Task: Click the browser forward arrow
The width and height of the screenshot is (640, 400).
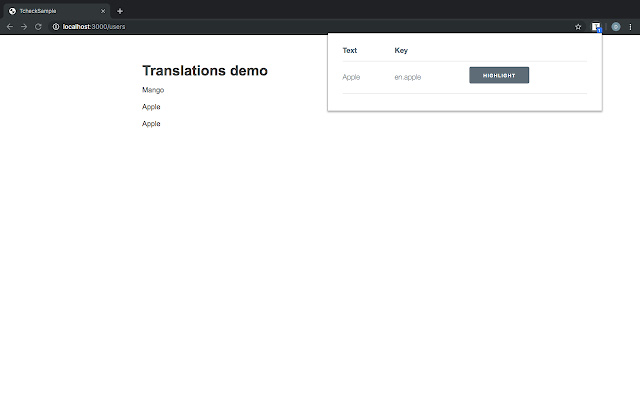Action: pyautogui.click(x=24, y=27)
